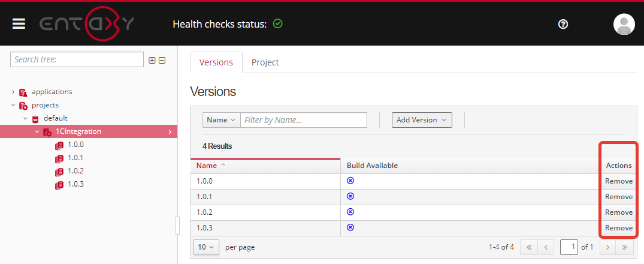Image resolution: width=644 pixels, height=264 pixels.
Task: Focus the Search tree input field
Action: [x=77, y=59]
